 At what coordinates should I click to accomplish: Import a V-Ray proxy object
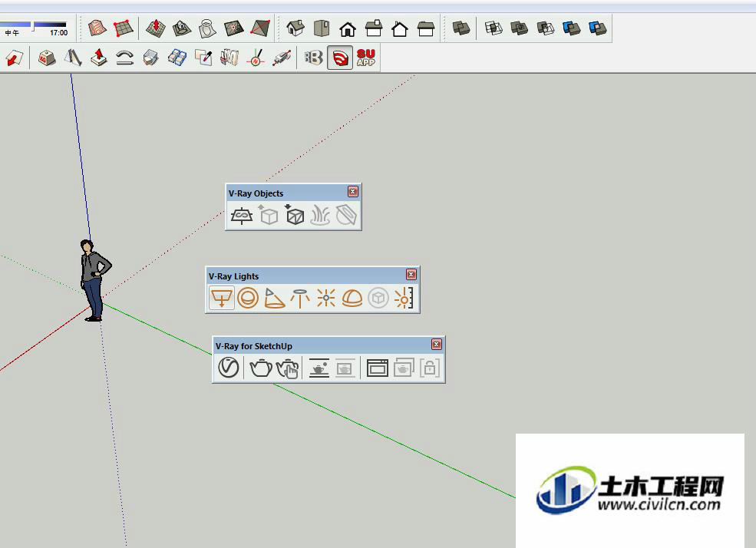(294, 215)
